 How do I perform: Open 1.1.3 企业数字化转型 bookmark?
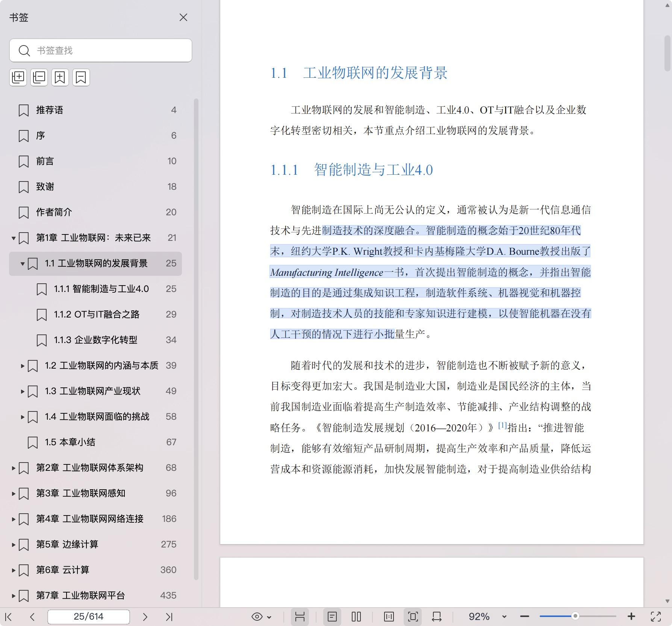pos(95,340)
